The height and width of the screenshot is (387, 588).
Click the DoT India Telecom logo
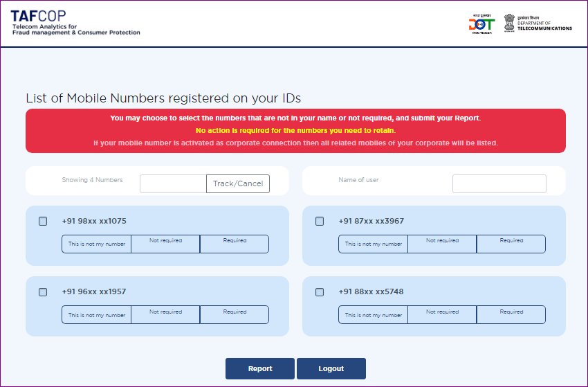tap(481, 24)
